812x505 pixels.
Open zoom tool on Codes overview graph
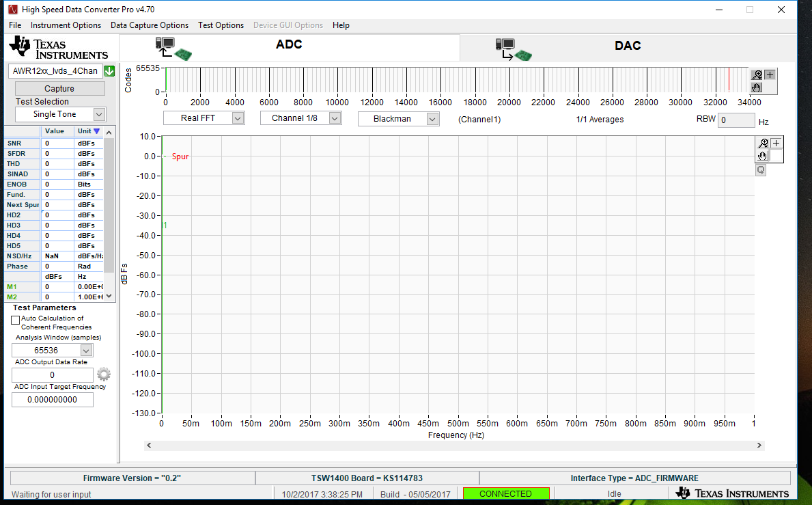coord(757,75)
